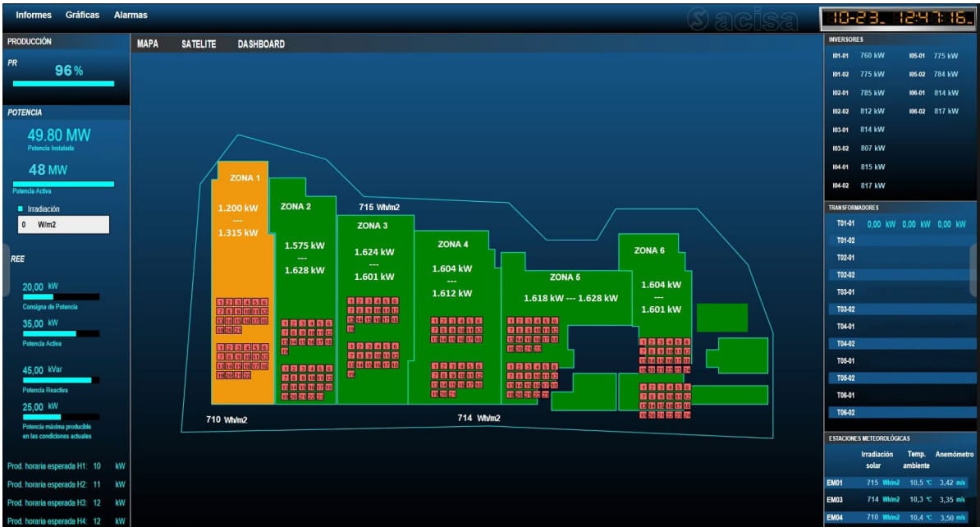
Task: Open the Gráficas menu
Action: [x=83, y=15]
